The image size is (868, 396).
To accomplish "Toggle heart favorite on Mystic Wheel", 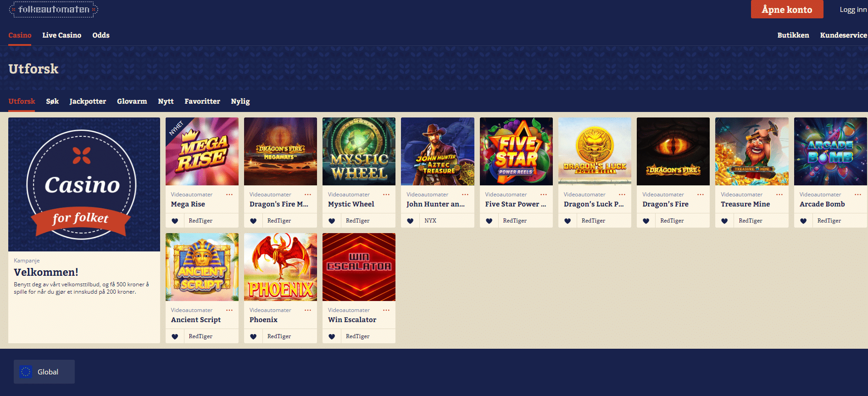I will point(332,221).
